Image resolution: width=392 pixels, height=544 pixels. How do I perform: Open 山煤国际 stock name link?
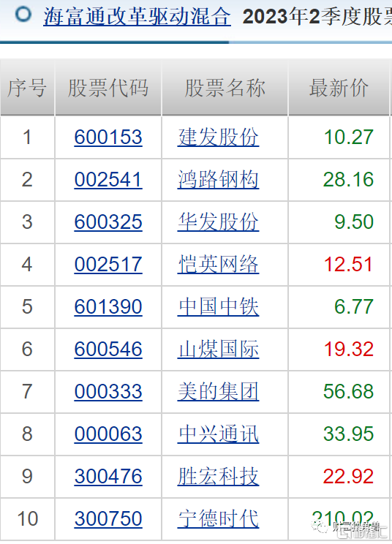point(218,349)
